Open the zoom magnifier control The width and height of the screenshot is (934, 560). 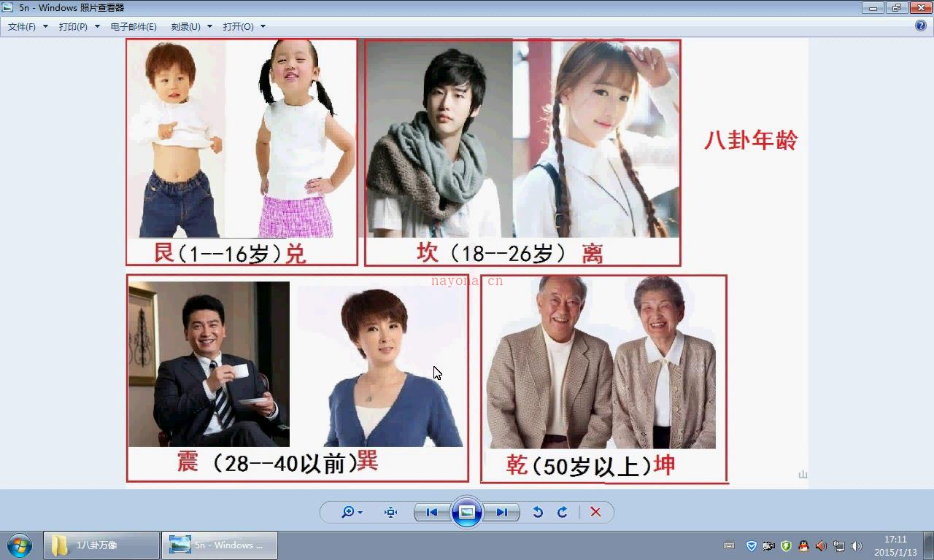point(348,512)
